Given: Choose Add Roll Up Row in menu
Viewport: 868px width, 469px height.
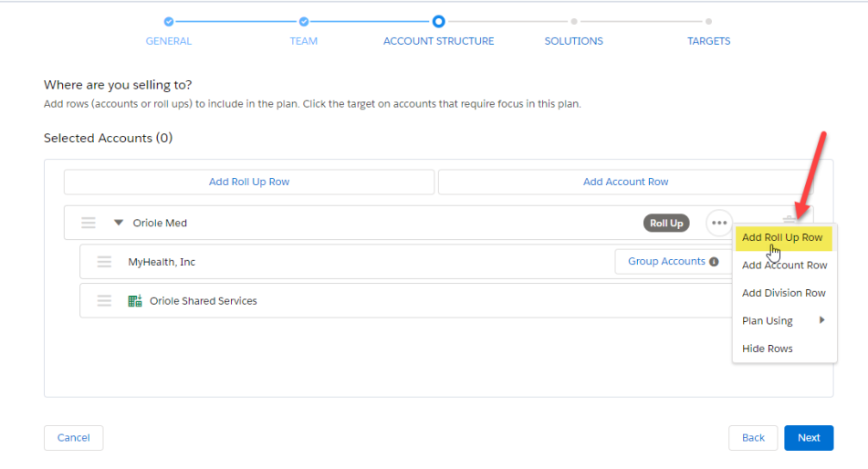Looking at the screenshot, I should click(783, 237).
